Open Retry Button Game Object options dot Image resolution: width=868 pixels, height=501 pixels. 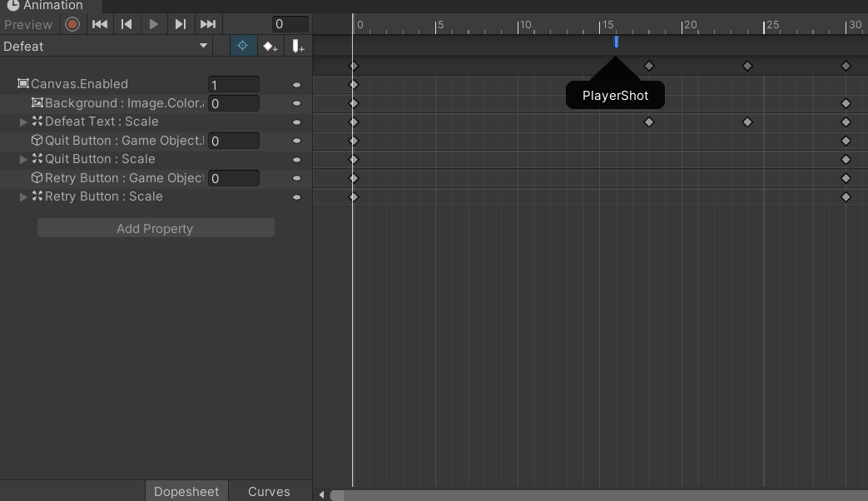[297, 178]
